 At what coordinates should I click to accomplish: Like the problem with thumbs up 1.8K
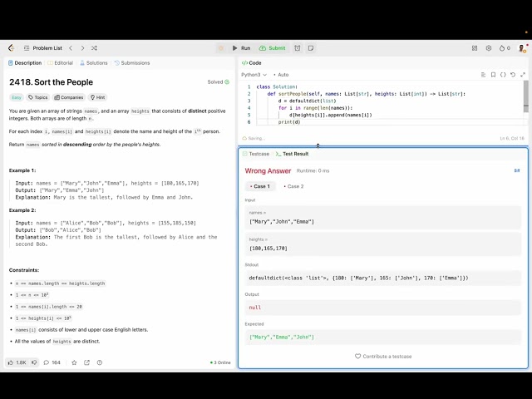tap(17, 362)
